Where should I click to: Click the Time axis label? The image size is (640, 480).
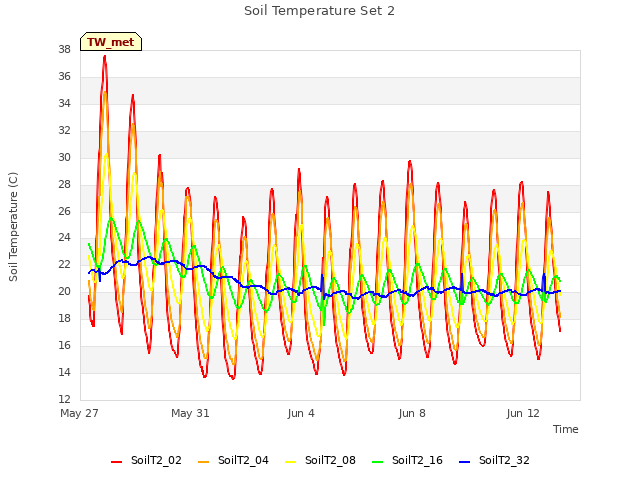point(566,429)
